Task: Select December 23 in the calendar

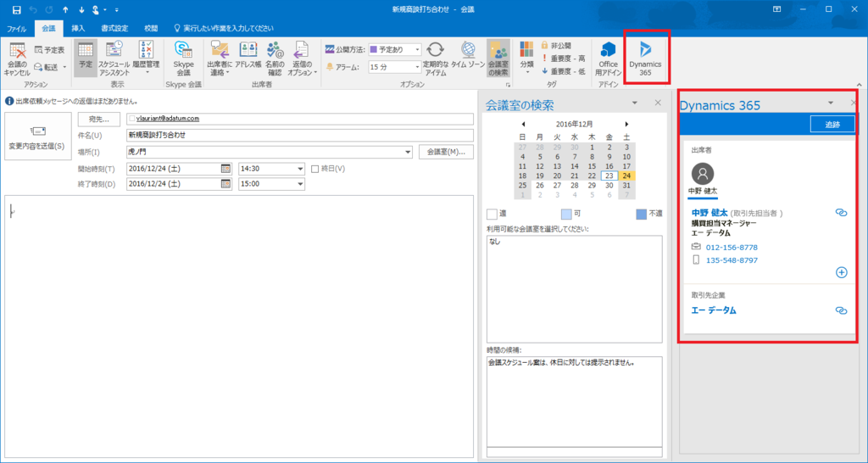Action: [609, 176]
